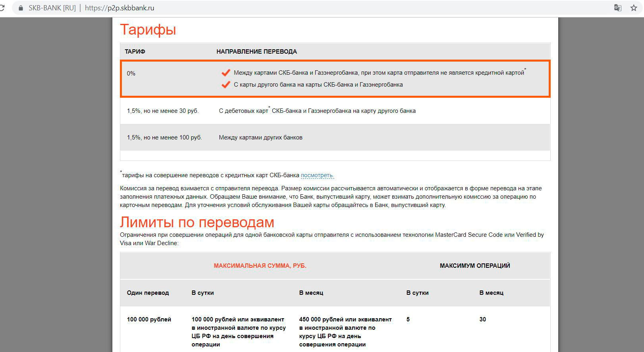644x352 pixels.
Task: Open the 'посмотреть' credit card tariffs link
Action: pyautogui.click(x=317, y=175)
